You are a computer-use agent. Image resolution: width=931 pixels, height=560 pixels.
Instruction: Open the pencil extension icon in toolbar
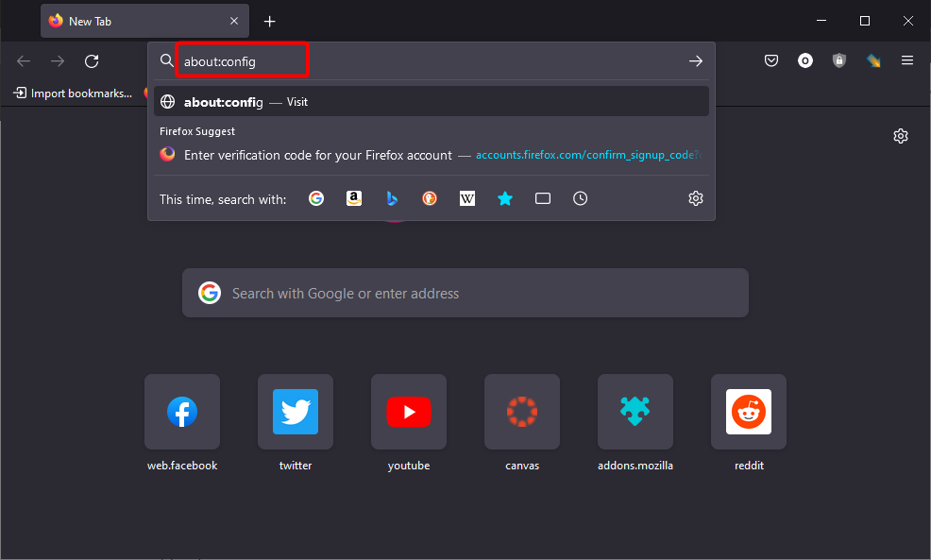[x=873, y=60]
